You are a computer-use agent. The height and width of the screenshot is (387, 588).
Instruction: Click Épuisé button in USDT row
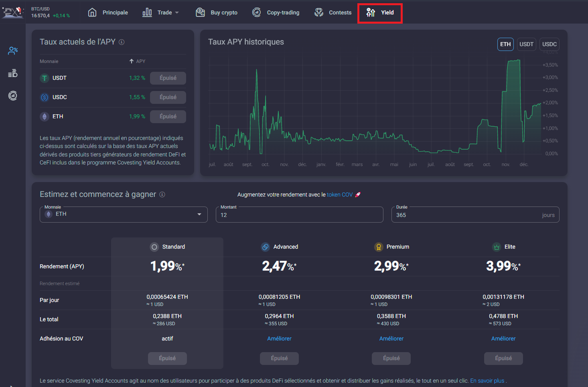(168, 78)
